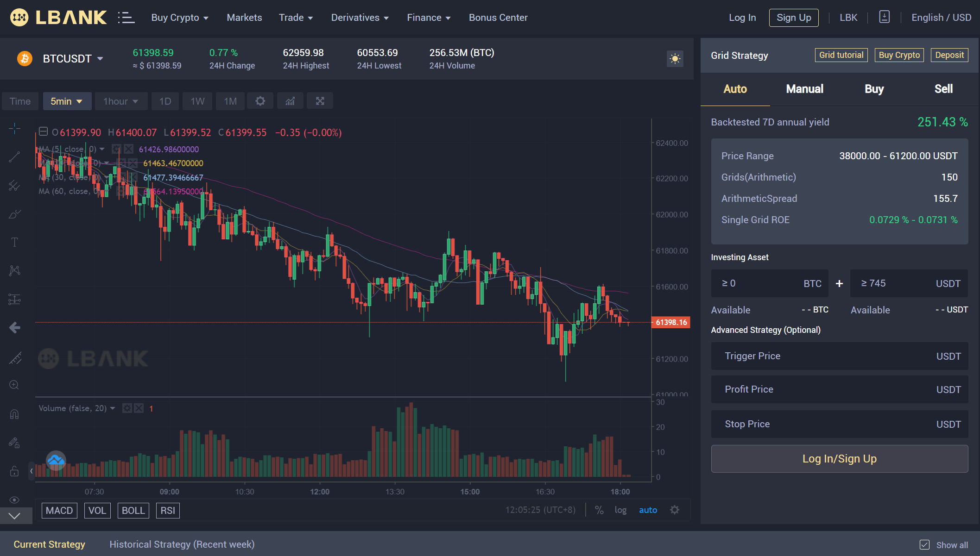This screenshot has height=556, width=980.
Task: Click the fullscreen expand icon
Action: click(x=320, y=101)
